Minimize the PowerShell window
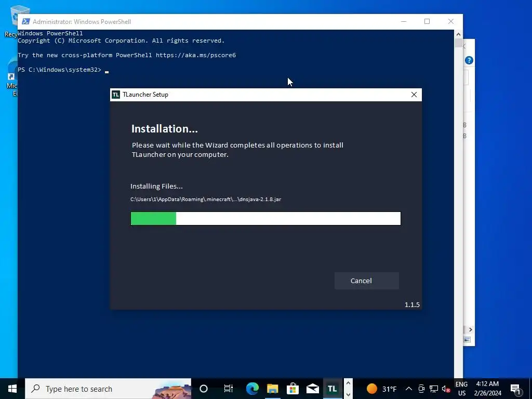This screenshot has height=399, width=532. (403, 21)
